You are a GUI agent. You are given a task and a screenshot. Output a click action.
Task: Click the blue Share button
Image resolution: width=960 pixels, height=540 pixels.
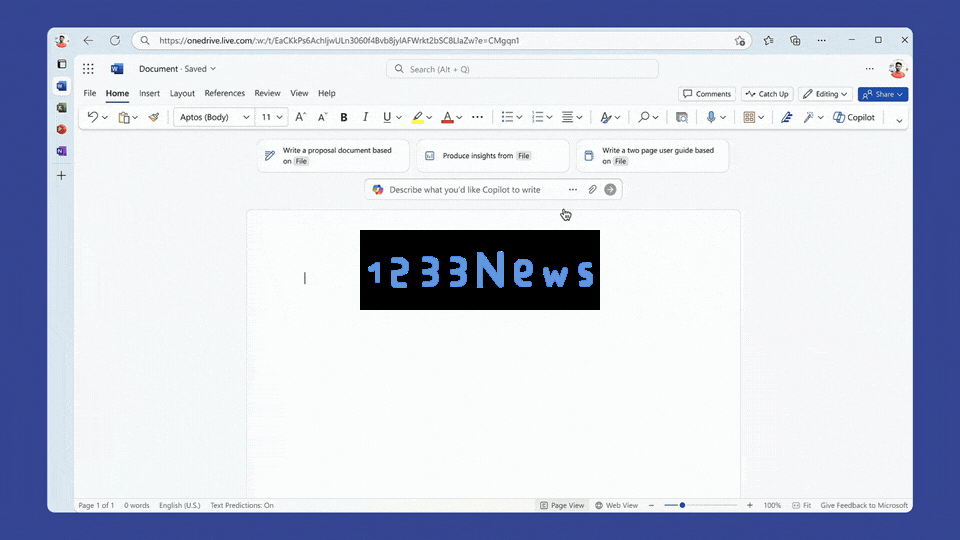(x=882, y=94)
